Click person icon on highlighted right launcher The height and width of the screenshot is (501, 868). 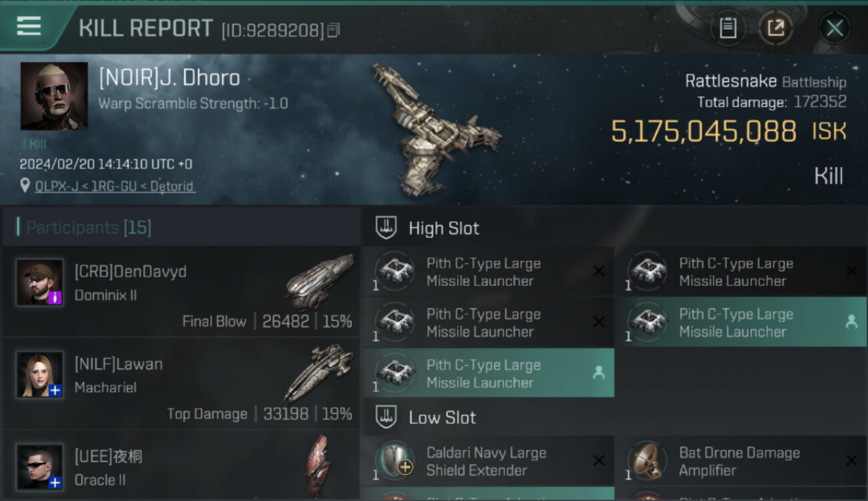(851, 322)
